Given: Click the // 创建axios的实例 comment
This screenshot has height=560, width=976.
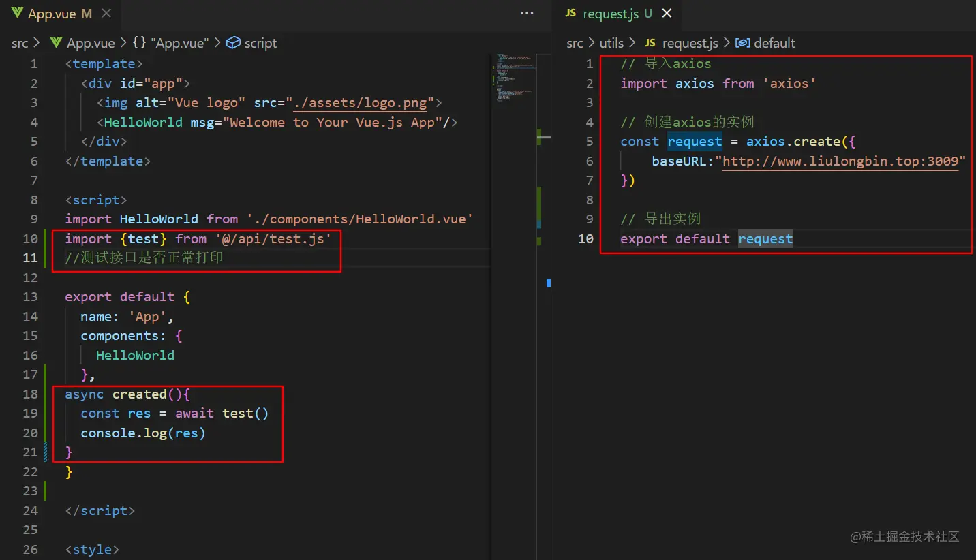Looking at the screenshot, I should [x=688, y=123].
